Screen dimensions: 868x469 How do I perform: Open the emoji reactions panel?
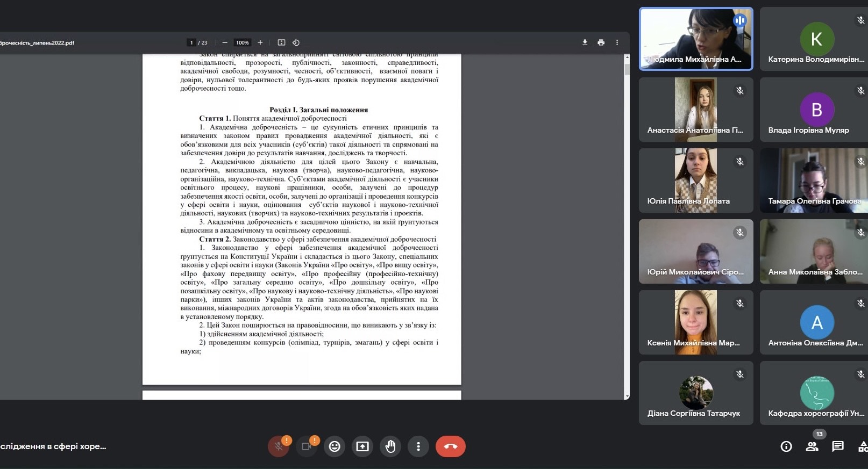point(335,446)
